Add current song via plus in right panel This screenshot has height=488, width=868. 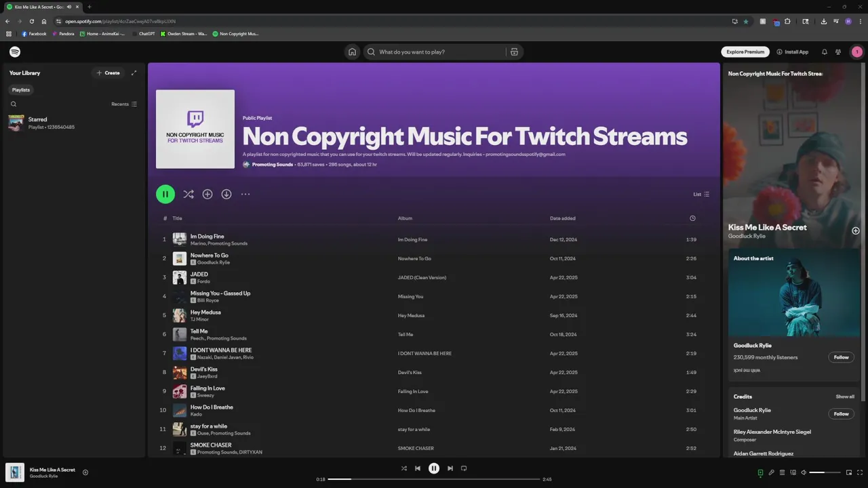point(856,230)
